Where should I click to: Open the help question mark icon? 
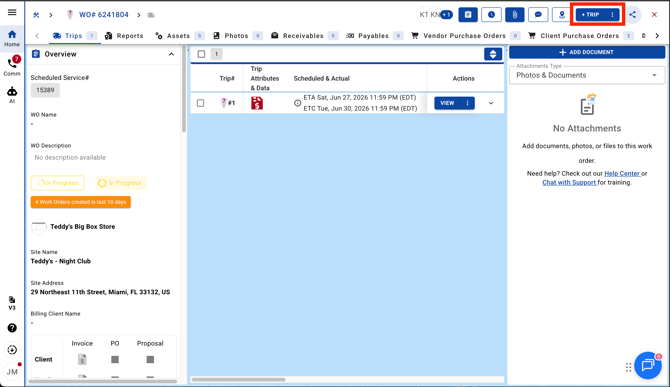tap(12, 328)
